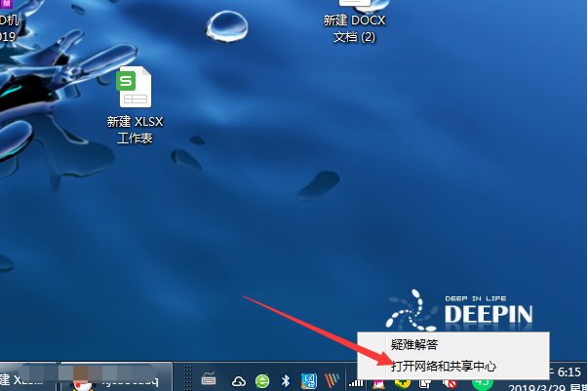
Task: Click the yellow-green shield tray icon
Action: (x=402, y=383)
